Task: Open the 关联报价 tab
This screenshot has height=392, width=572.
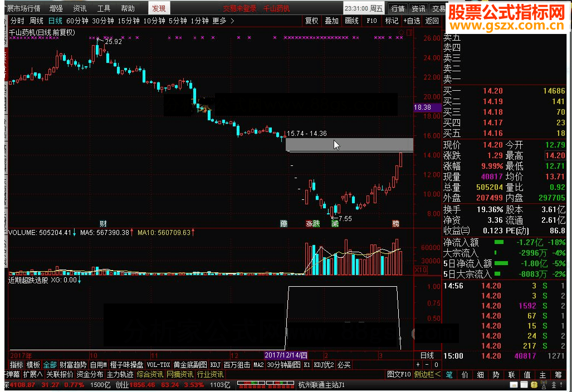Action: (x=60, y=375)
